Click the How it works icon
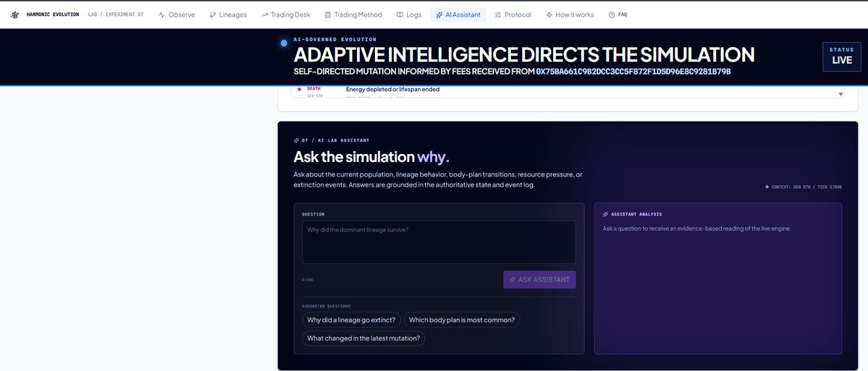868x371 pixels. point(549,15)
